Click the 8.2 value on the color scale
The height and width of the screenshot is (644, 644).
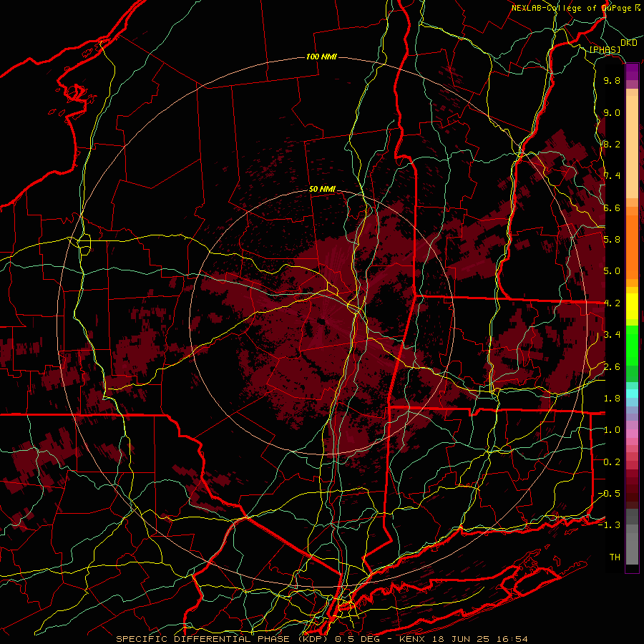(612, 144)
